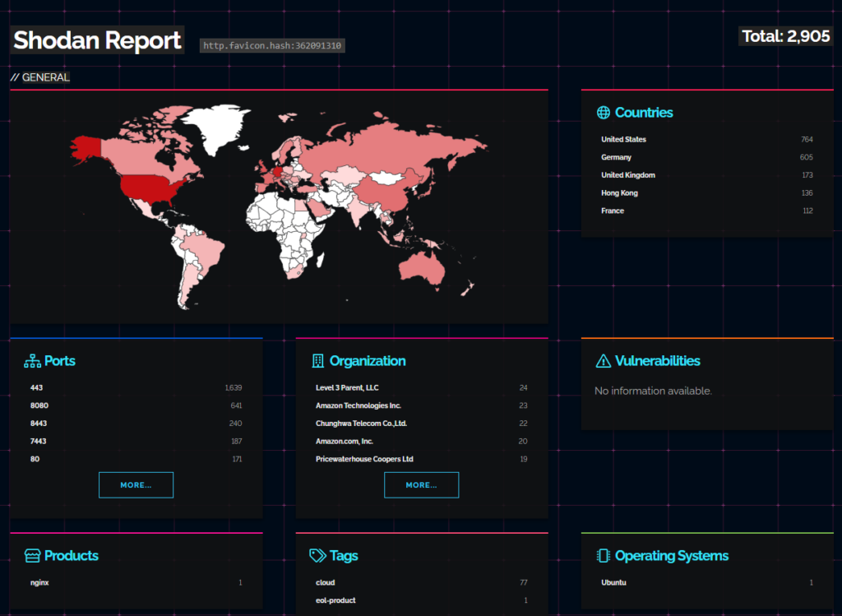Click the network icon beside Ports
842x616 pixels.
coord(32,361)
